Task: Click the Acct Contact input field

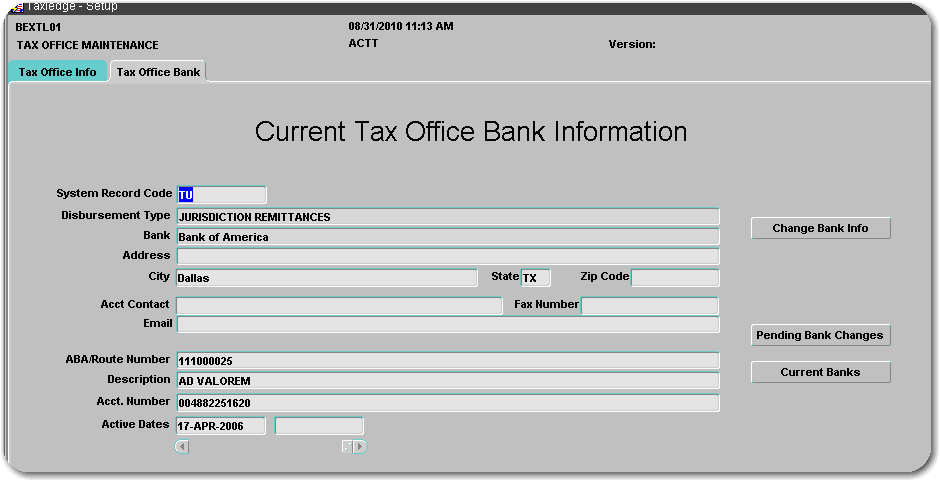Action: coord(339,306)
